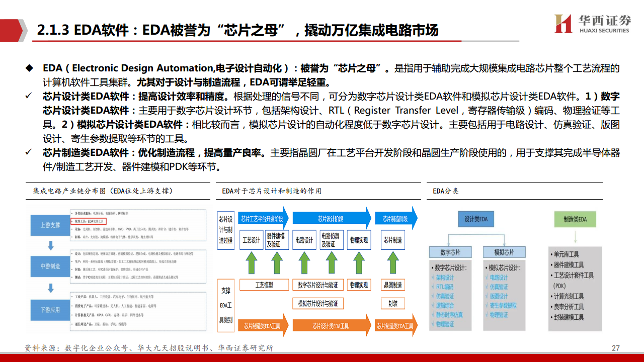Screen dimensions: 644x362
Task: Select the 模拟芯片设计与验证 box
Action: (x=318, y=303)
